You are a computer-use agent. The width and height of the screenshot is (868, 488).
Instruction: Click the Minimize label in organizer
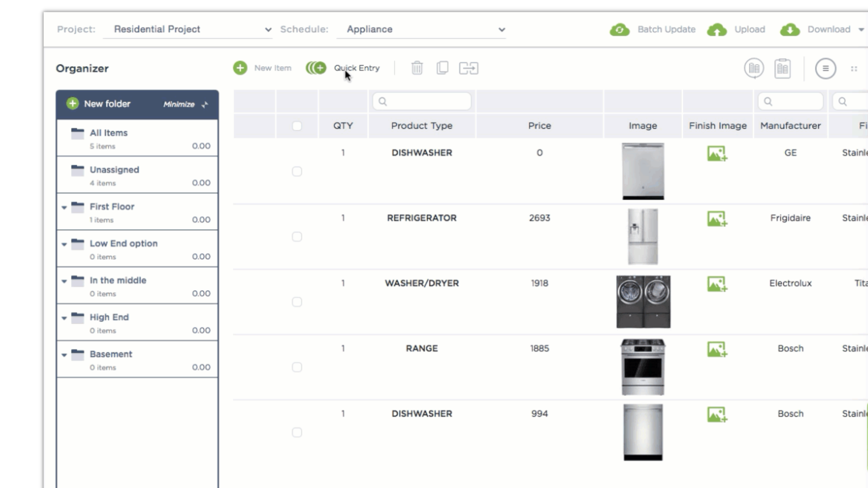(179, 104)
